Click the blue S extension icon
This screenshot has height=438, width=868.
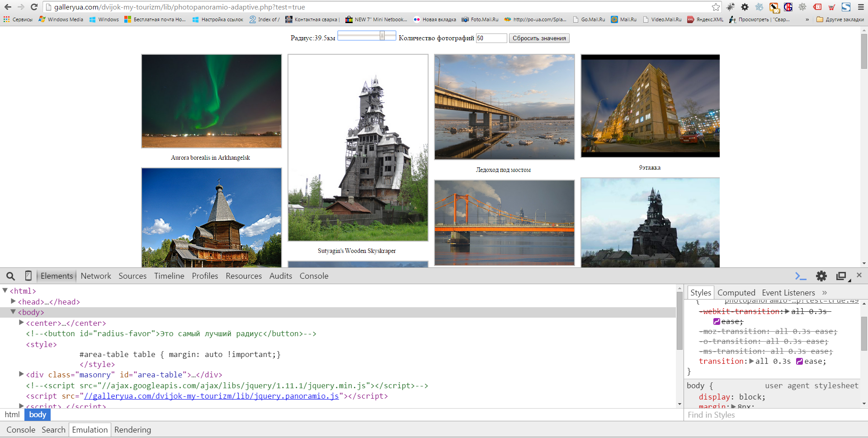tap(846, 7)
